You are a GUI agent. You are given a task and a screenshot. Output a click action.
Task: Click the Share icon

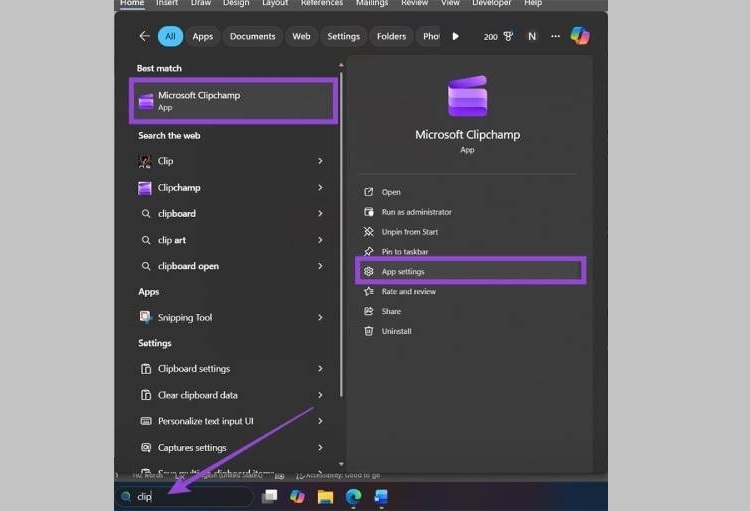368,311
